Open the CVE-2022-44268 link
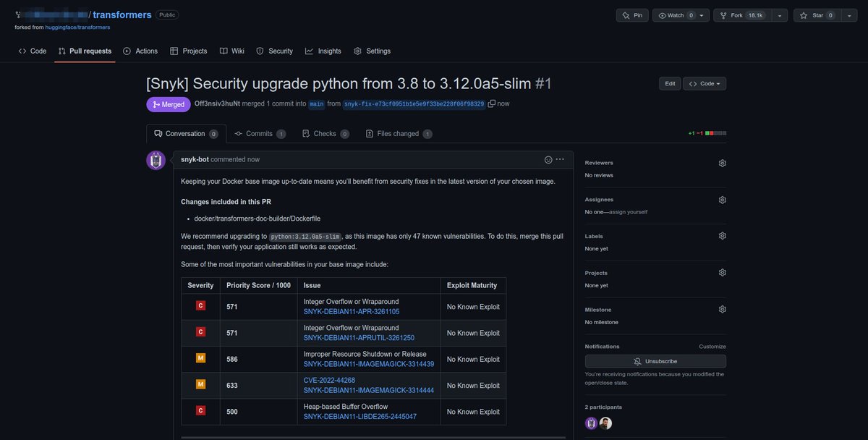This screenshot has height=440, width=868. tap(329, 381)
